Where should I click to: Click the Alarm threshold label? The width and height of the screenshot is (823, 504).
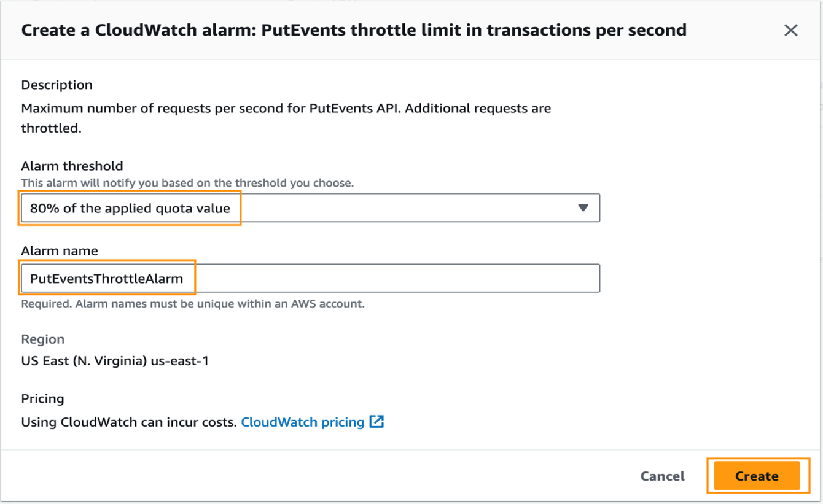click(x=72, y=166)
